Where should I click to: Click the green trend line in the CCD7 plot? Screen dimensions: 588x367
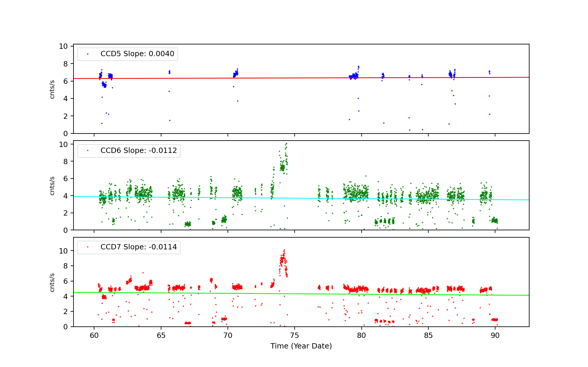(x=294, y=294)
